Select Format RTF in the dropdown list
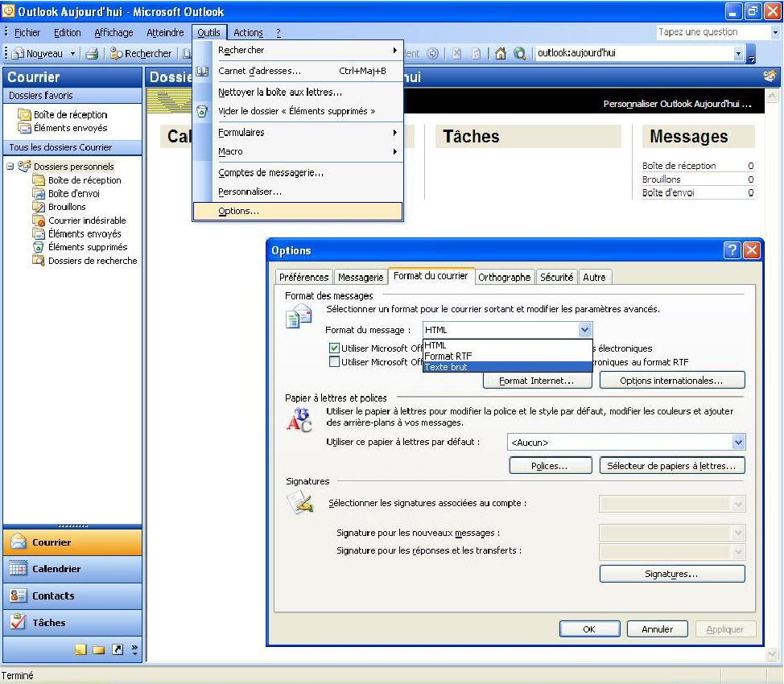Viewport: 784px width, 684px height. pos(507,356)
